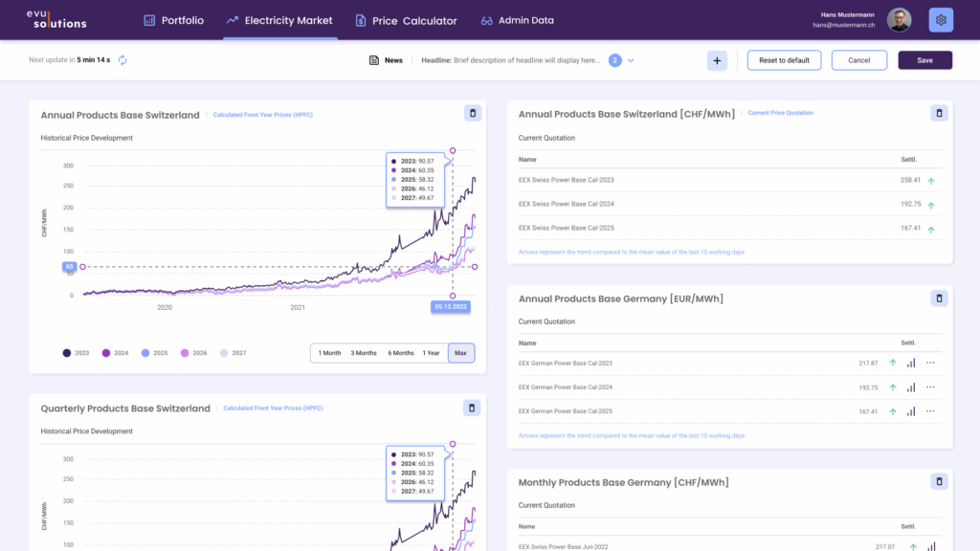
Task: Select the 3 Months time range
Action: pos(363,353)
